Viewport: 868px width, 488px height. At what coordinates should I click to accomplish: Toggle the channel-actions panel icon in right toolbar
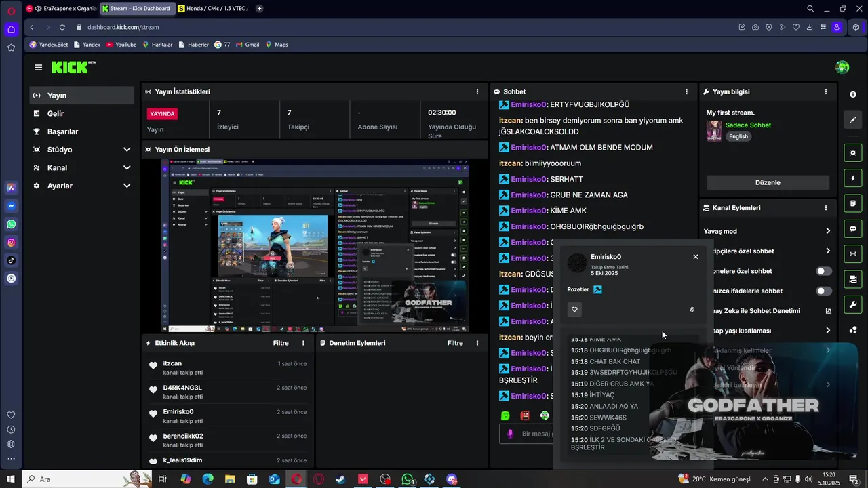pyautogui.click(x=853, y=279)
